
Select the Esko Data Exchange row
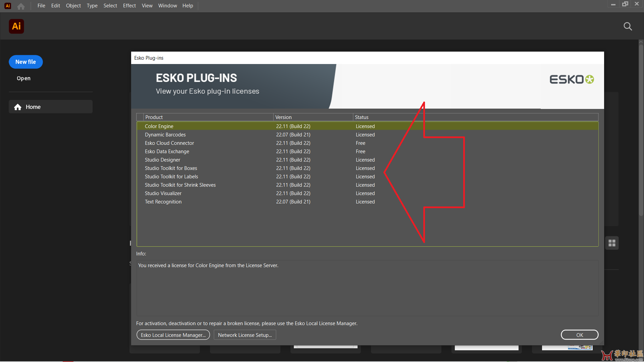click(368, 152)
